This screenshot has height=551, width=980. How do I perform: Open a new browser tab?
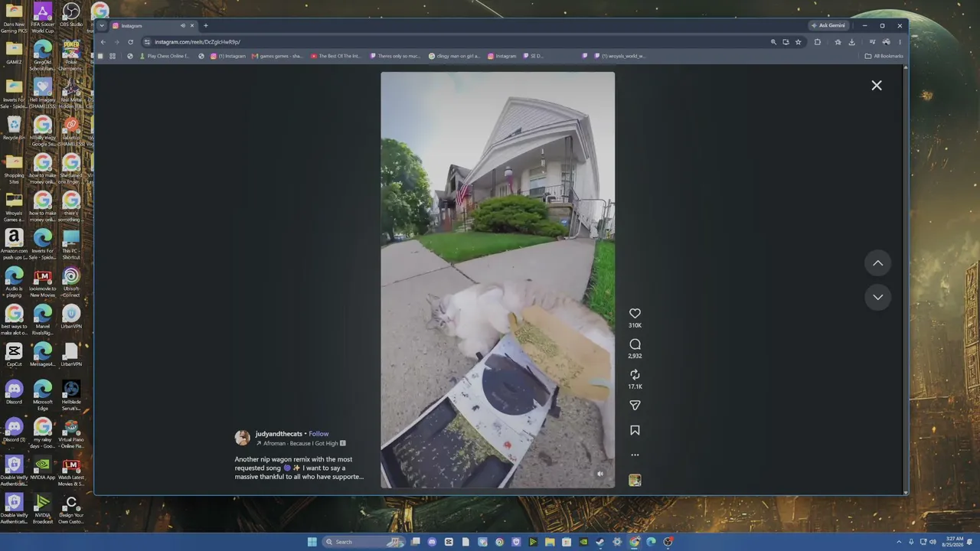coord(205,25)
